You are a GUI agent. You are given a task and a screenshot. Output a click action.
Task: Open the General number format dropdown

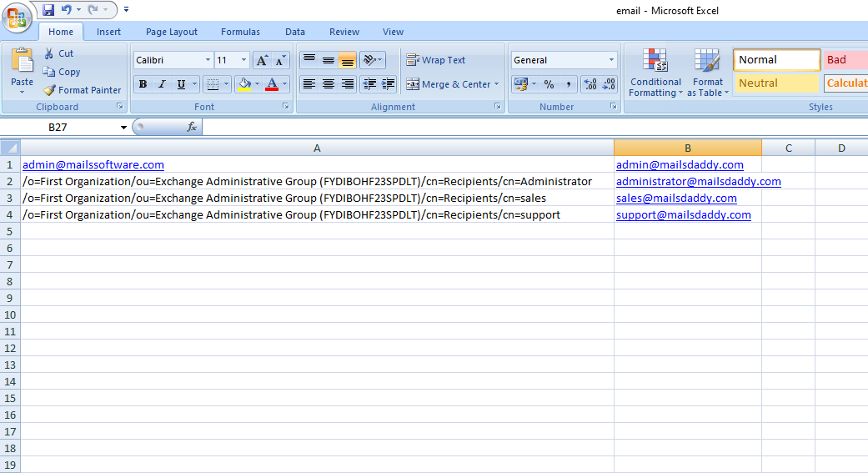(x=611, y=60)
